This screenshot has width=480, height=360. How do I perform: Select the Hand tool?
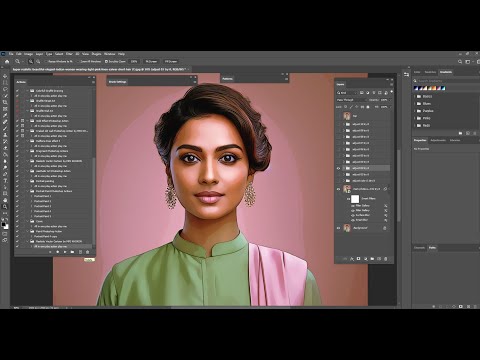[x=5, y=200]
